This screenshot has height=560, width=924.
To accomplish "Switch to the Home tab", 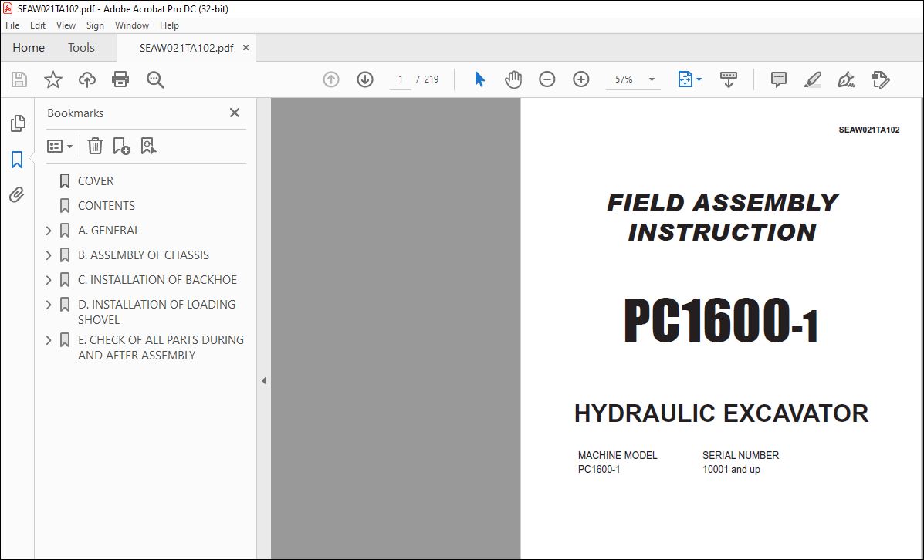I will [x=29, y=48].
